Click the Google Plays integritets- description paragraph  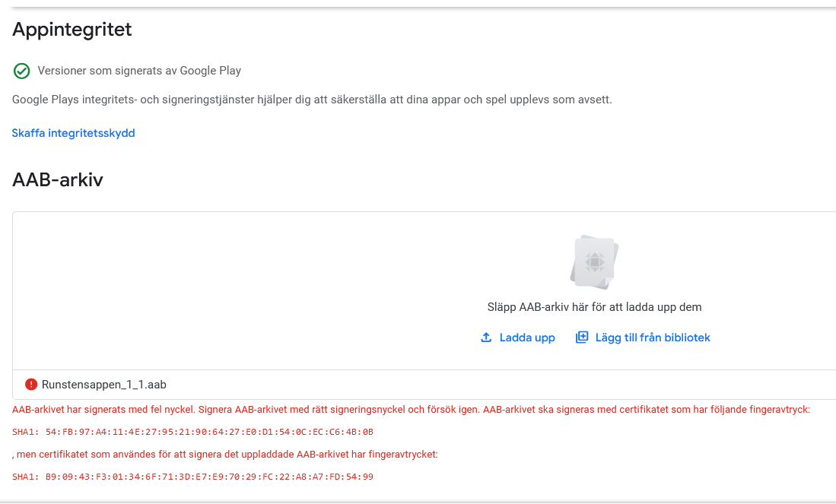click(x=312, y=100)
